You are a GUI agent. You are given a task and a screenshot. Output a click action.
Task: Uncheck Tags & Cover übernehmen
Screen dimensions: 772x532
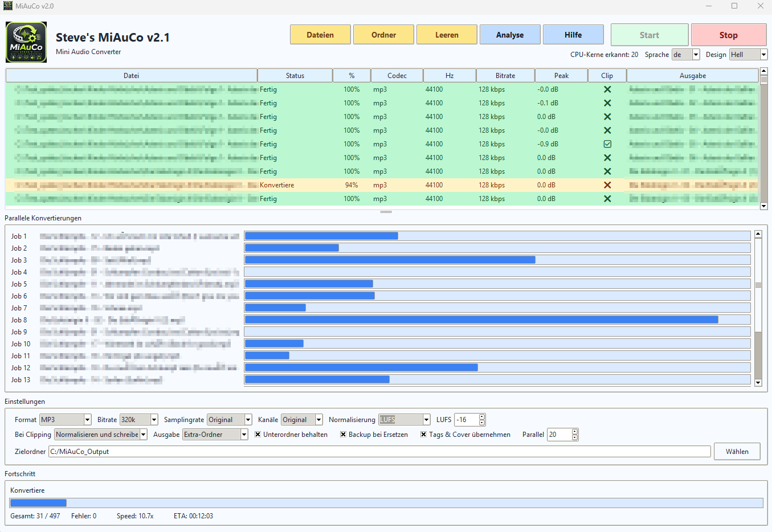pyautogui.click(x=424, y=435)
